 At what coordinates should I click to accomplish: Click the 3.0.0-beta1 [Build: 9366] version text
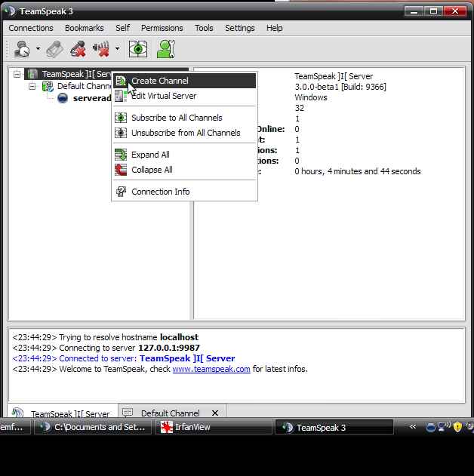(x=340, y=87)
